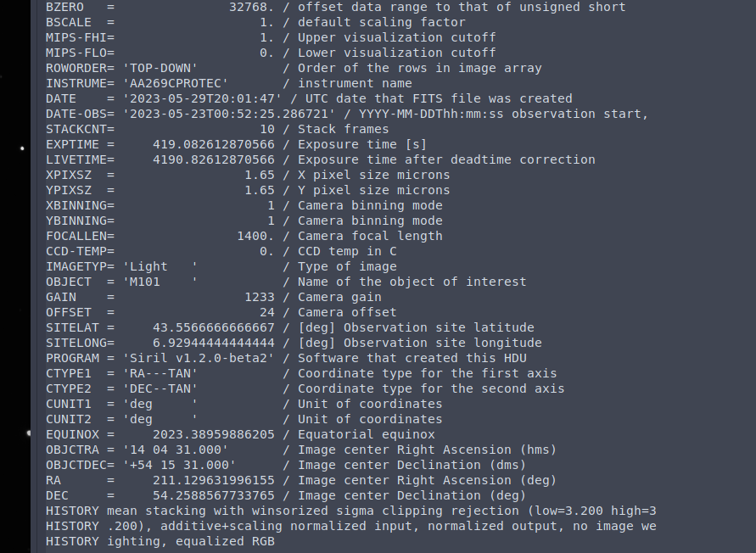Click the OBJECT 'M101' value

click(x=160, y=282)
